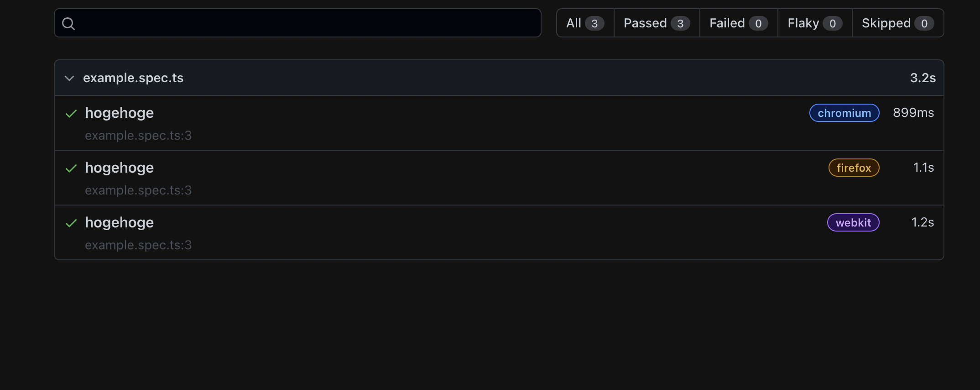Click the green checkmark on webkit test

coord(71,223)
